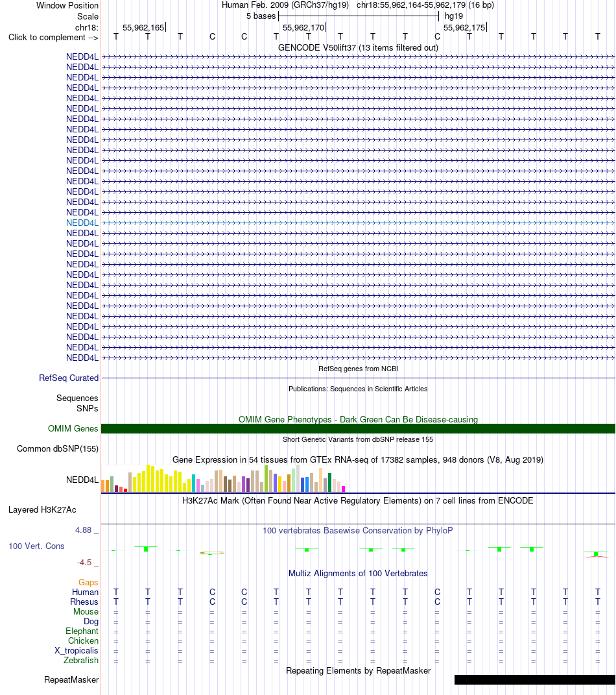Click the 55,962,170 coordinate marker

click(x=304, y=27)
